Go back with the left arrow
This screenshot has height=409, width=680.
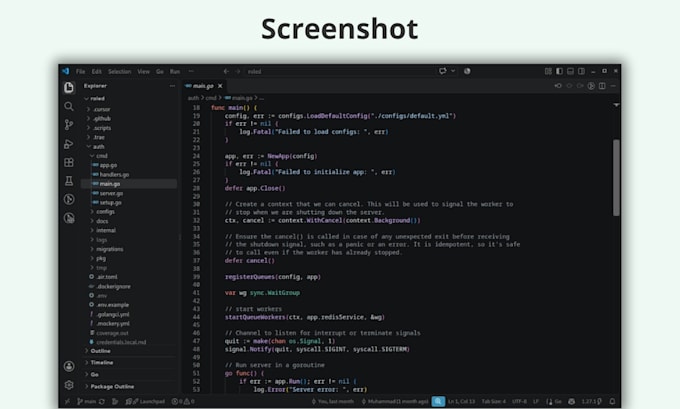pos(226,71)
